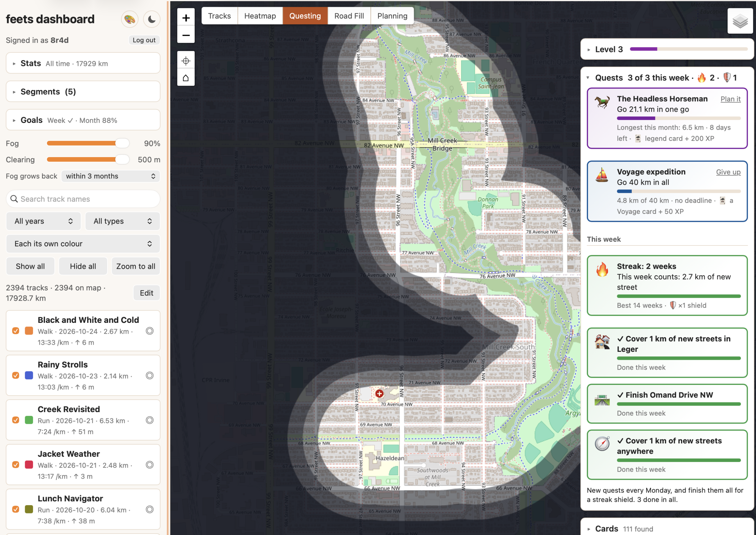Click the Search track names field

pyautogui.click(x=83, y=199)
